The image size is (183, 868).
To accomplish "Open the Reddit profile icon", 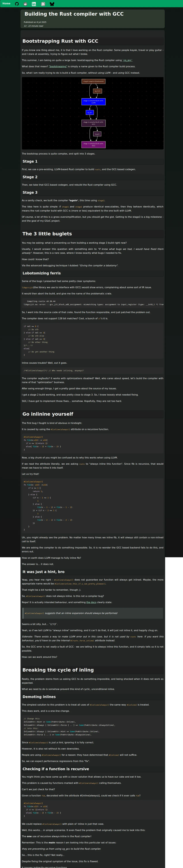I will coord(26,4).
